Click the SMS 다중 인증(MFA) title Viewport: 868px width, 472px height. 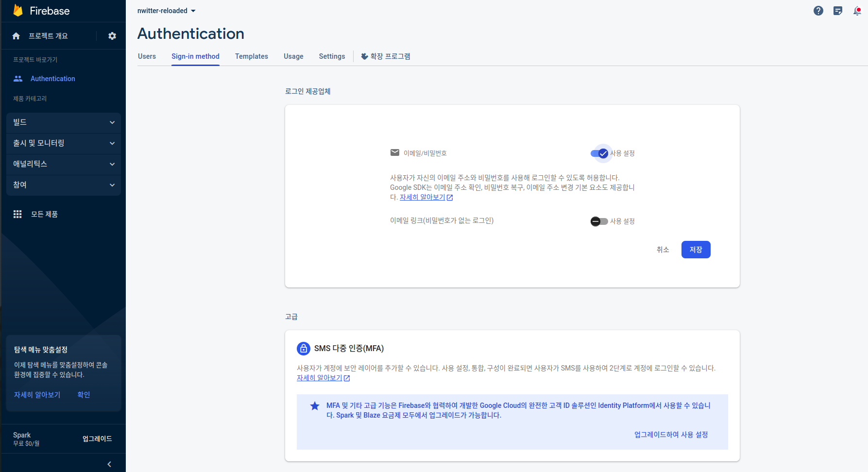point(349,348)
